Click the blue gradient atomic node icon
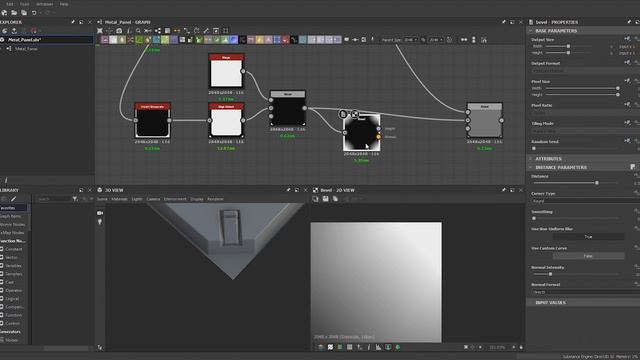This screenshot has width=640, height=360. coord(233,40)
